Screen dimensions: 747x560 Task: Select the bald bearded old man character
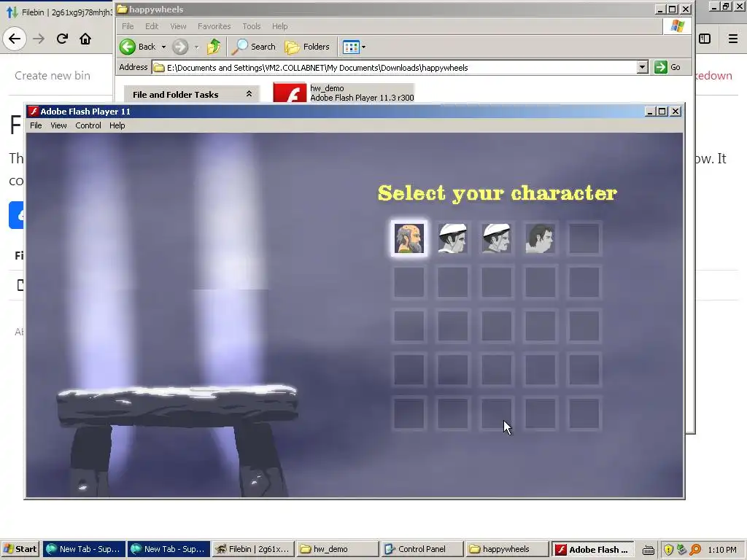tap(409, 238)
